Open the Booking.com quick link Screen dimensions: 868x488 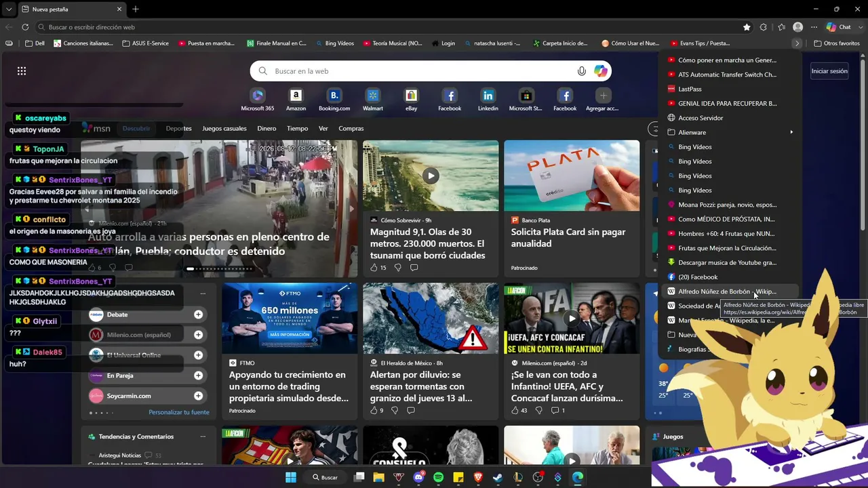334,99
